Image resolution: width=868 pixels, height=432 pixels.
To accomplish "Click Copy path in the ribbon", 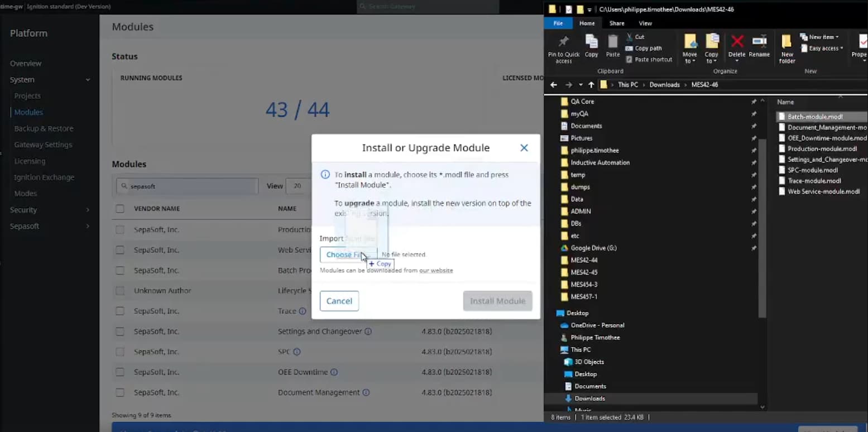I will pos(644,48).
